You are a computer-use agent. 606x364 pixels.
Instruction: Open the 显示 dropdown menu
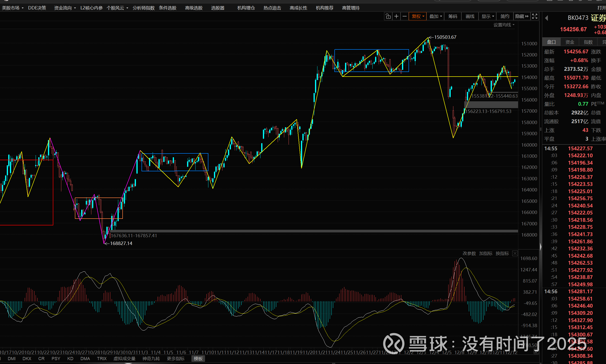coord(488,16)
